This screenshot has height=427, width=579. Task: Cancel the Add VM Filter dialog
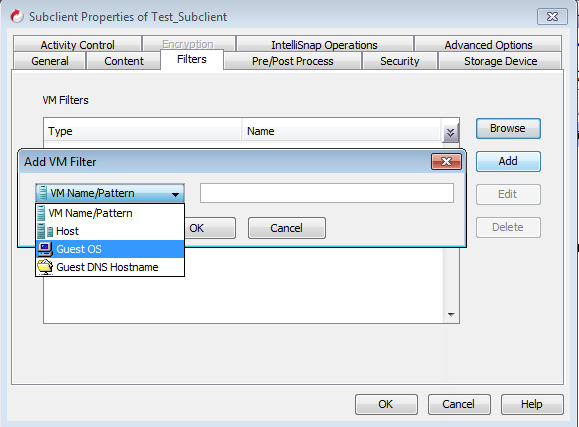pyautogui.click(x=287, y=228)
